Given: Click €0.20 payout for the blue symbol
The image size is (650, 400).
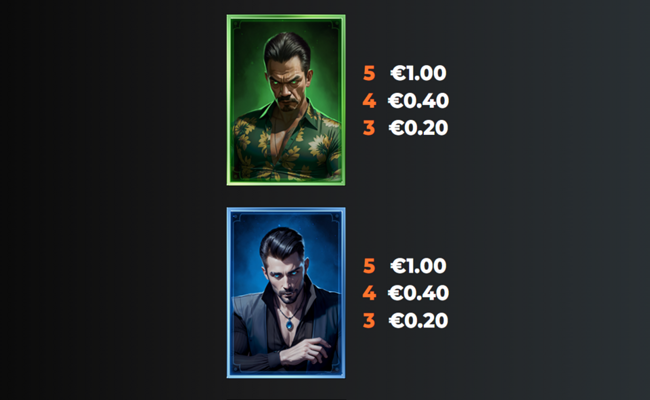Looking at the screenshot, I should (x=418, y=320).
